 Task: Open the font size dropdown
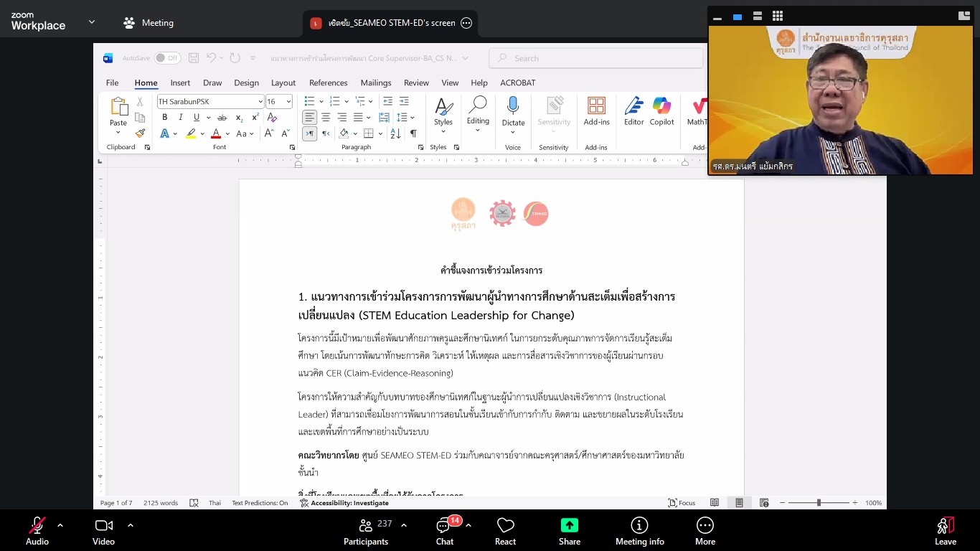click(288, 102)
